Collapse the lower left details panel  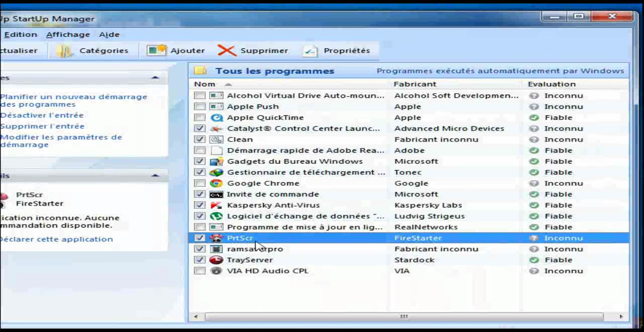tap(155, 176)
